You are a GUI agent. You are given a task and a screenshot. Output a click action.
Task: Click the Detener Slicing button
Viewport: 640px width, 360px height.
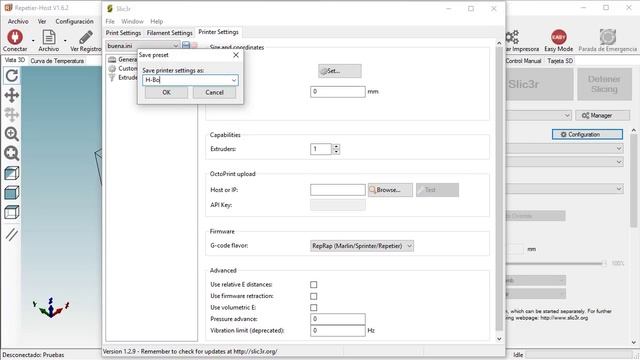[604, 84]
